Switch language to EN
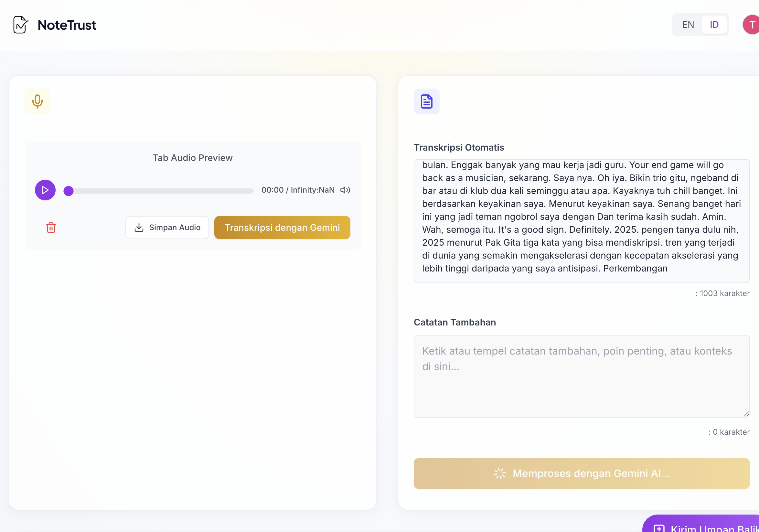This screenshot has width=759, height=532. (688, 25)
